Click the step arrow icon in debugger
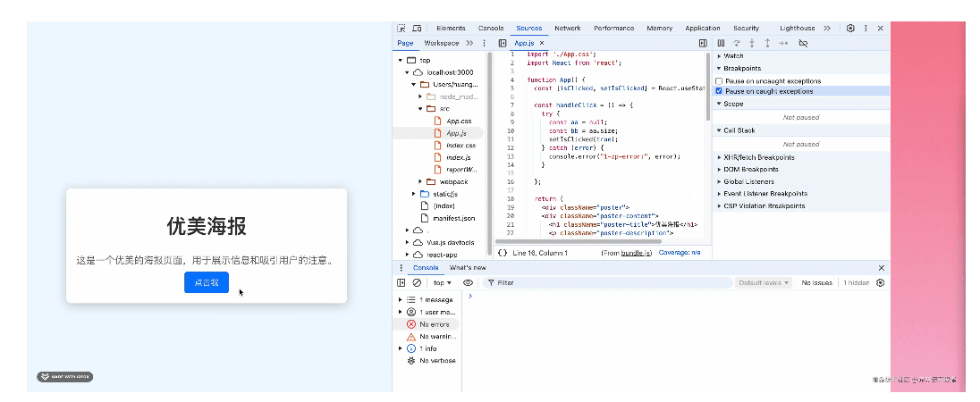Viewport: 980px width, 402px height. (783, 43)
